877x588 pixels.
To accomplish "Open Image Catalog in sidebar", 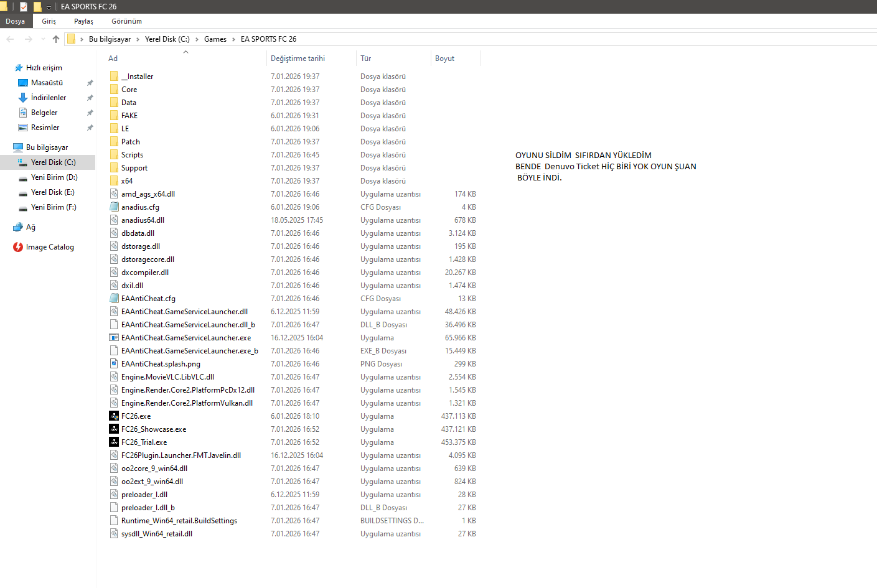I will click(x=50, y=247).
